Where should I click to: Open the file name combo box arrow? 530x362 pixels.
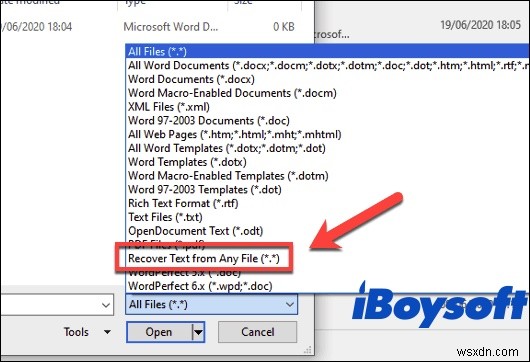tap(106, 305)
